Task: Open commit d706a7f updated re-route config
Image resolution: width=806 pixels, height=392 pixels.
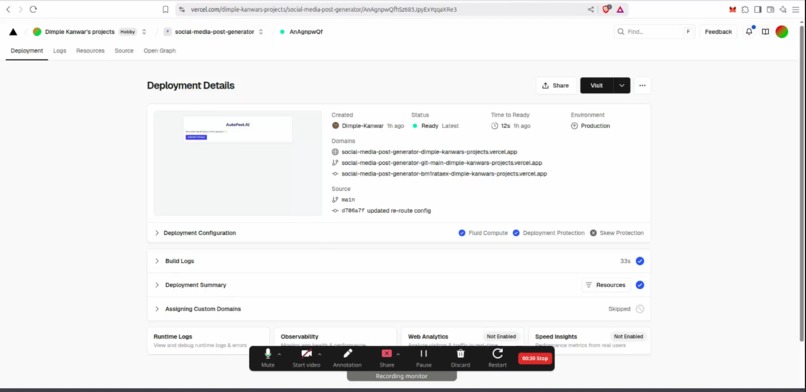Action: coord(386,211)
